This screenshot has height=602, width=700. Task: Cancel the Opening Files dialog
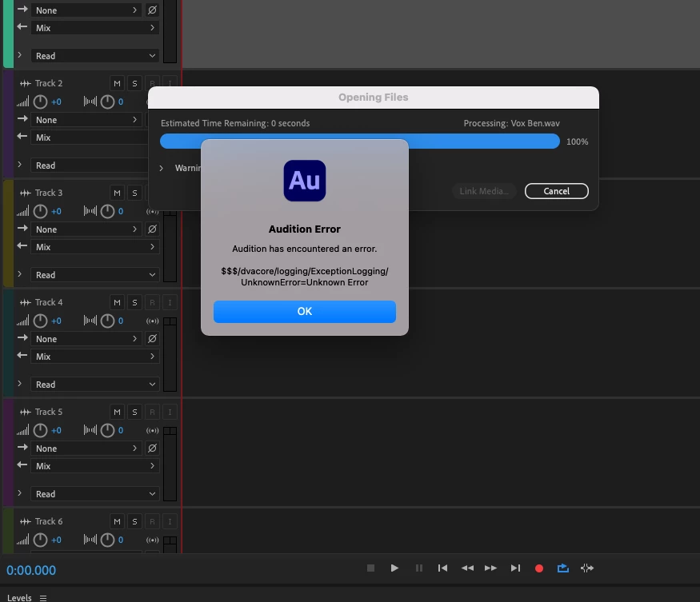coord(556,191)
